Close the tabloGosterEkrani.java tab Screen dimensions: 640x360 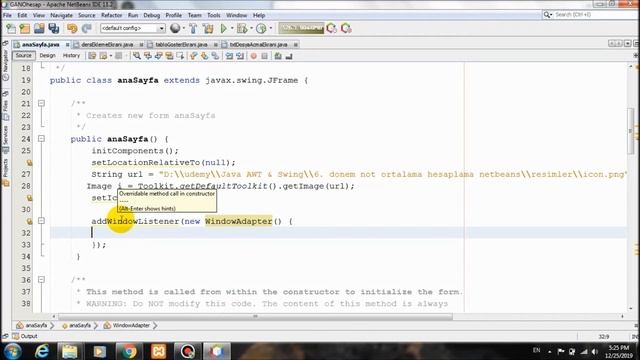tap(215, 44)
